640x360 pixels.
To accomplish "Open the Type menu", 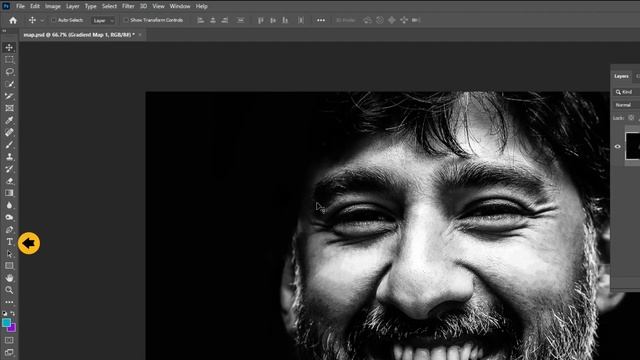I will [91, 6].
